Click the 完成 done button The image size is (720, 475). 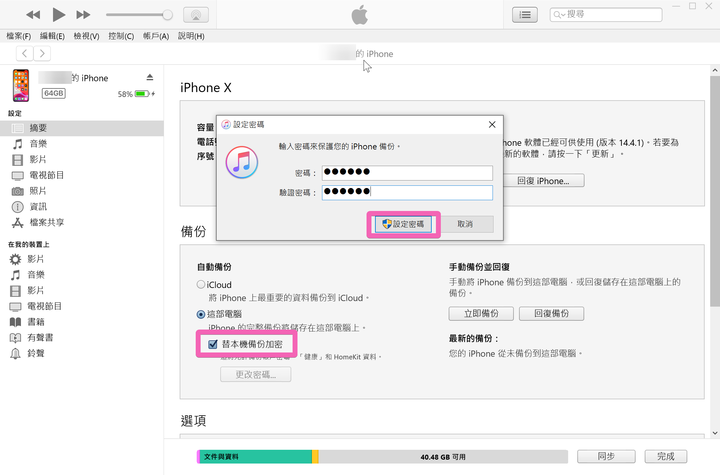[x=666, y=456]
